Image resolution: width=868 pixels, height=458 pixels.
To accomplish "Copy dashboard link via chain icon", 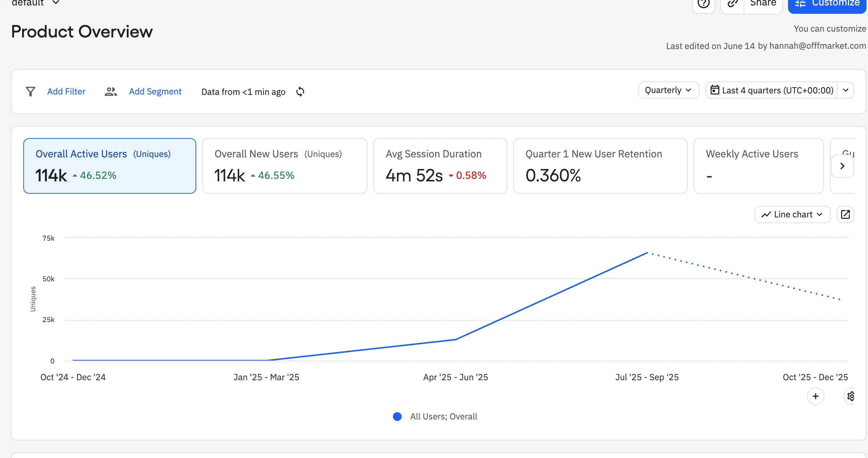I will click(x=732, y=4).
